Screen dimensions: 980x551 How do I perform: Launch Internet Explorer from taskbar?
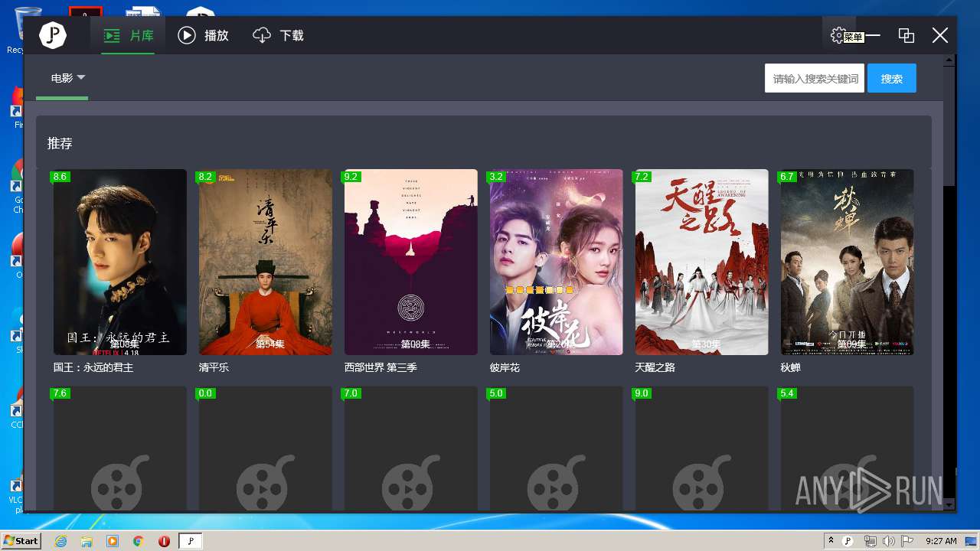point(60,541)
